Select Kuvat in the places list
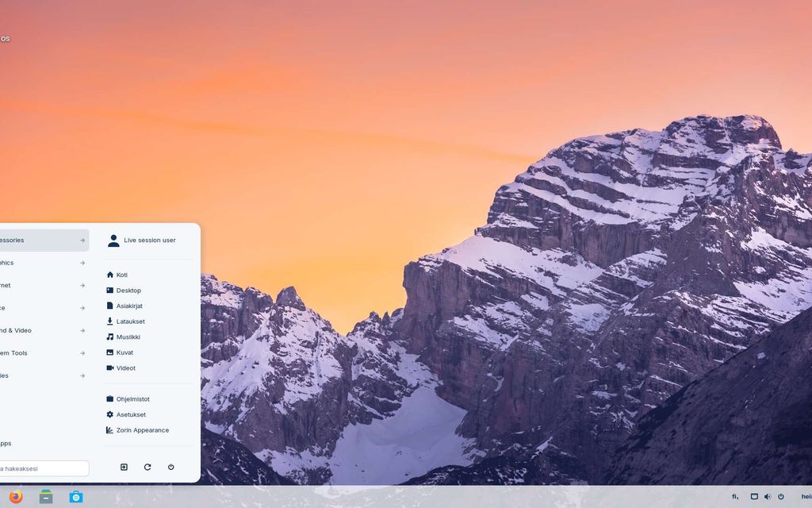This screenshot has width=812, height=508. click(x=124, y=352)
